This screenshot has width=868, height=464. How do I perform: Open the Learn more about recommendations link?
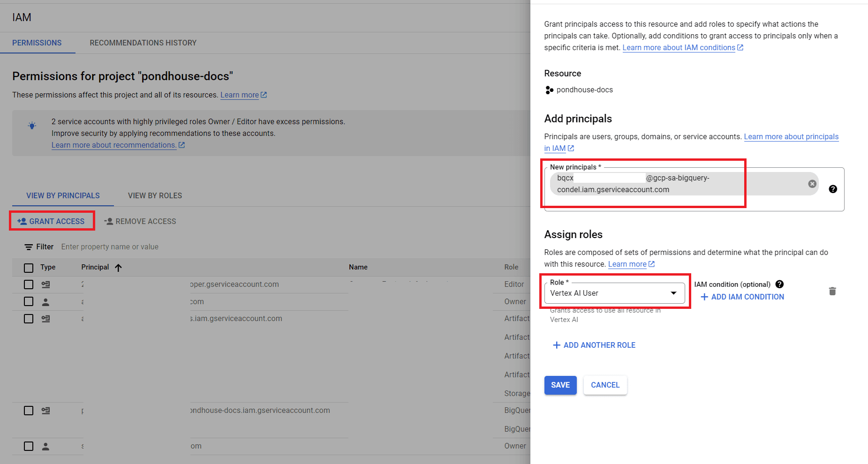[x=114, y=145]
